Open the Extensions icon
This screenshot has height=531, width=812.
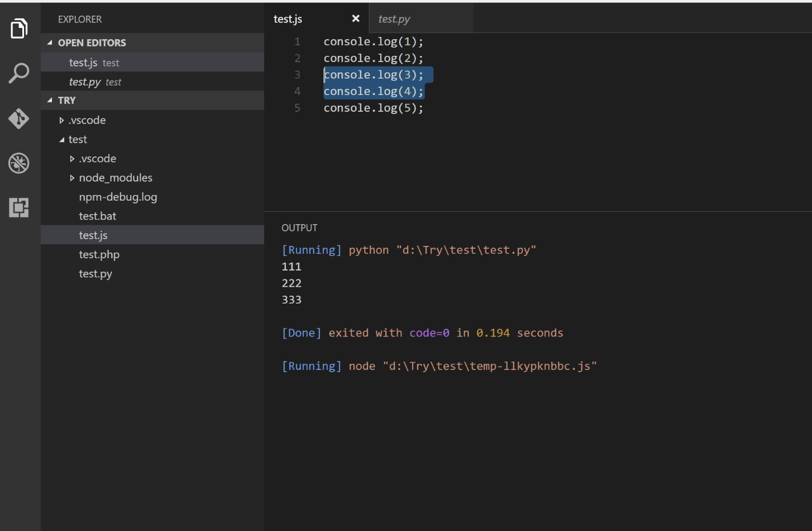pos(19,207)
